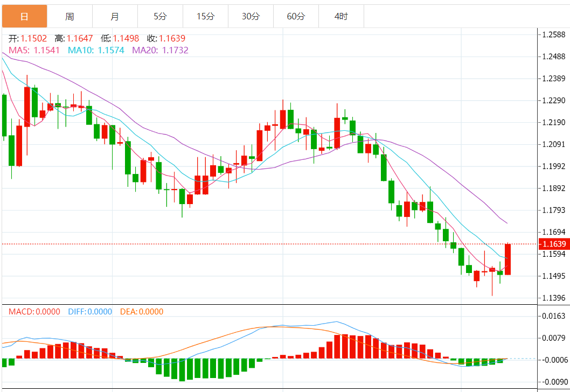570x392 pixels.
Task: Click the 0.0079 MACD axis label
Action: pyautogui.click(x=554, y=338)
